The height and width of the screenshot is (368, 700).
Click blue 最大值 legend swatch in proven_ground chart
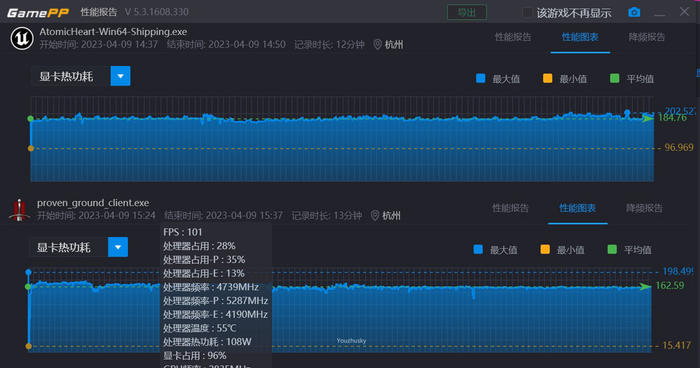[x=478, y=249]
